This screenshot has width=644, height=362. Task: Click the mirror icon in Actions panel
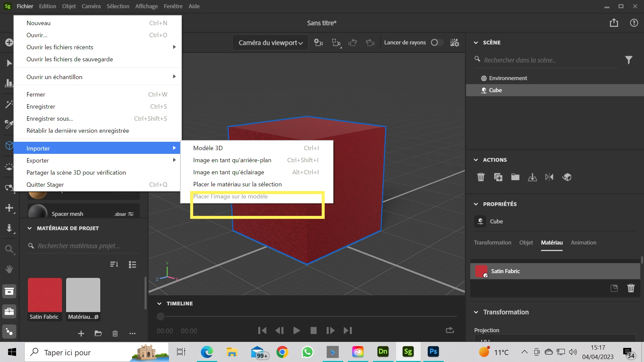[549, 177]
